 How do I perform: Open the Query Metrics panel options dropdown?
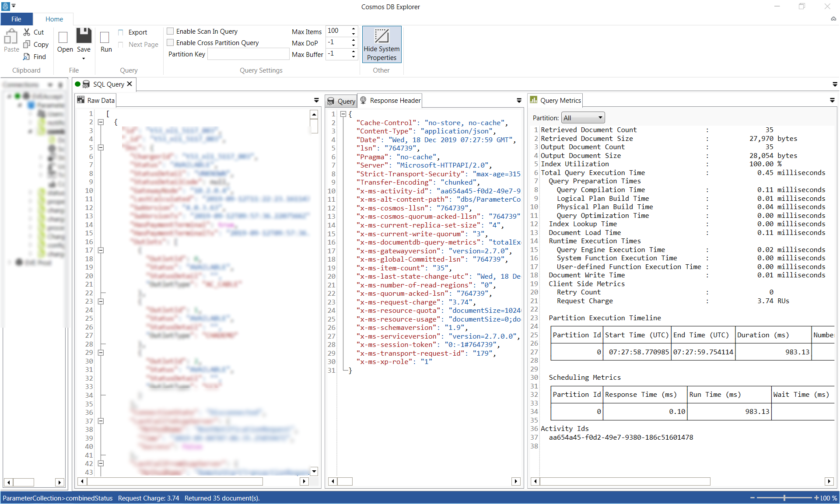click(832, 101)
